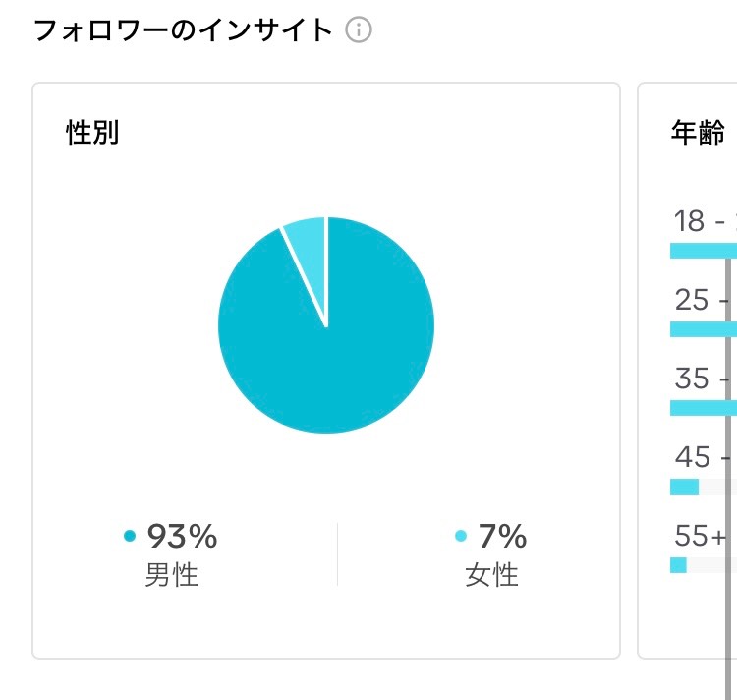Click the 55+ age group bar
The height and width of the screenshot is (700, 737).
678,565
